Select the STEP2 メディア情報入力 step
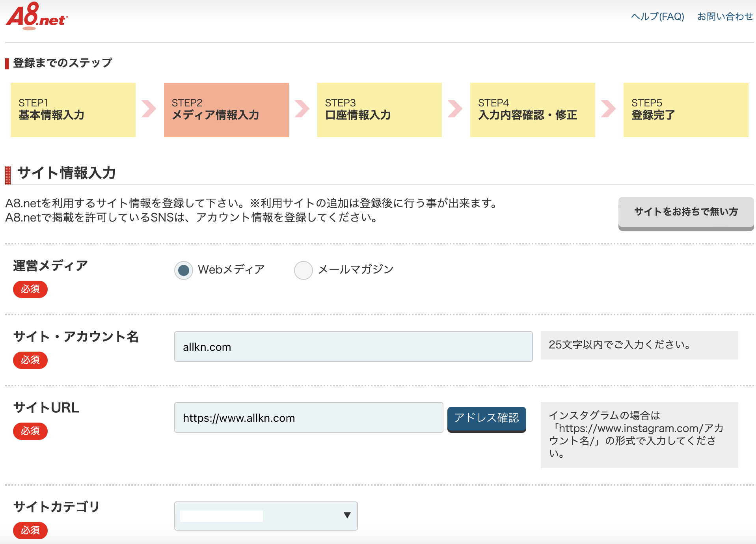The height and width of the screenshot is (544, 756). [x=226, y=110]
